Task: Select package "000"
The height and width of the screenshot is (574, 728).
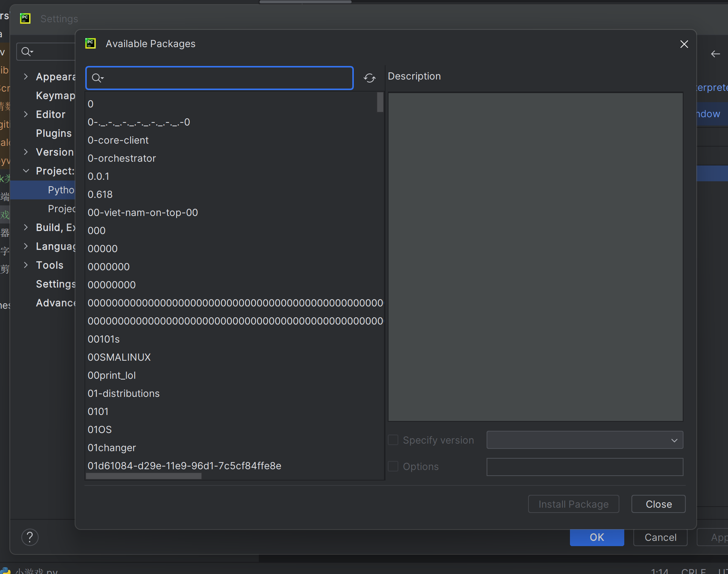Action: click(x=235, y=231)
